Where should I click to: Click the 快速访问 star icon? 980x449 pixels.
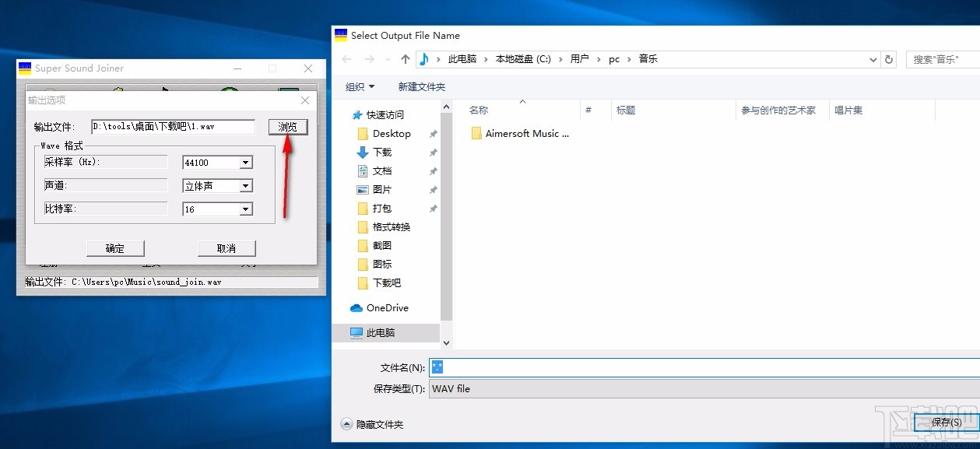[x=357, y=115]
